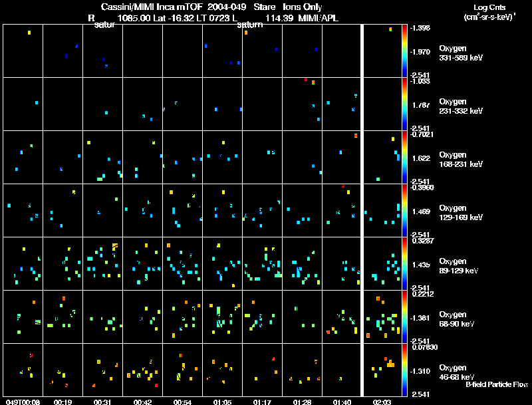Click the '049T00:08' time label
Viewport: 532px width, 405px height.
click(x=23, y=402)
